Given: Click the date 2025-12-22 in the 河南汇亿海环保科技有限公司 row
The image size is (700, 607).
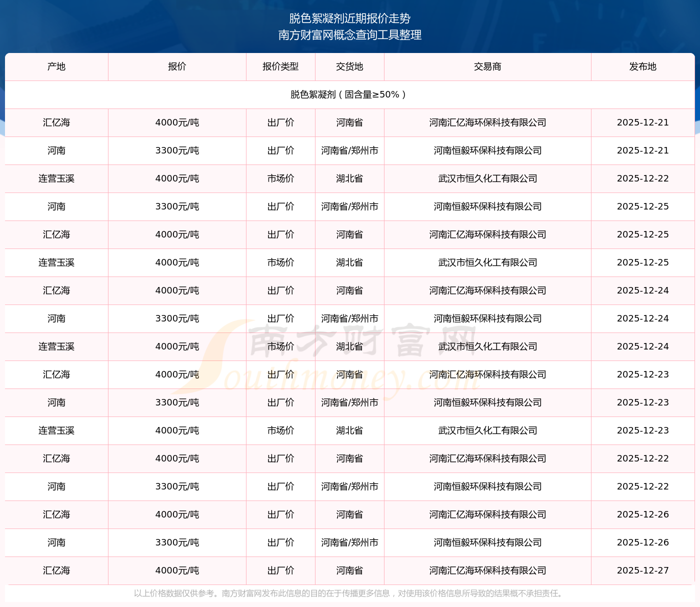Looking at the screenshot, I should tap(643, 458).
